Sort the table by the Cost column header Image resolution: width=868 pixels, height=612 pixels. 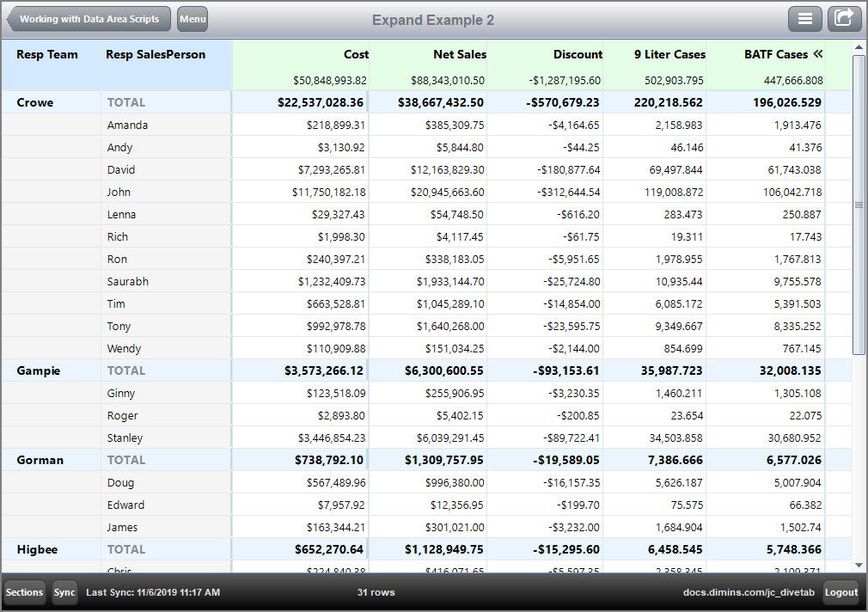coord(356,52)
